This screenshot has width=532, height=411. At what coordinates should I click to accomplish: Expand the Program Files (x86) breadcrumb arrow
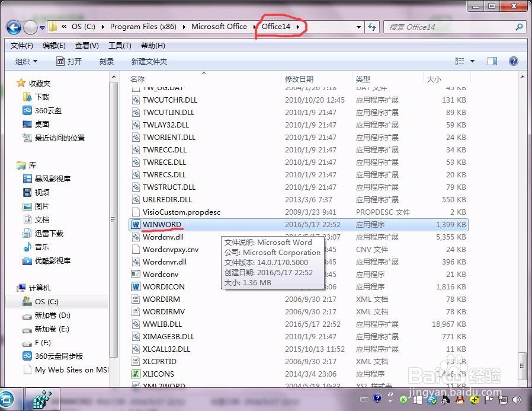184,27
